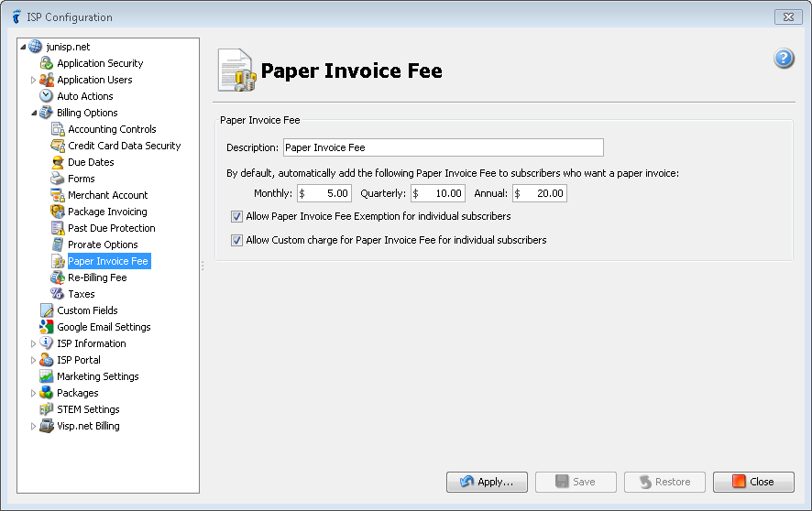The image size is (812, 511).
Task: Select STEM Settings tree item
Action: pos(88,409)
